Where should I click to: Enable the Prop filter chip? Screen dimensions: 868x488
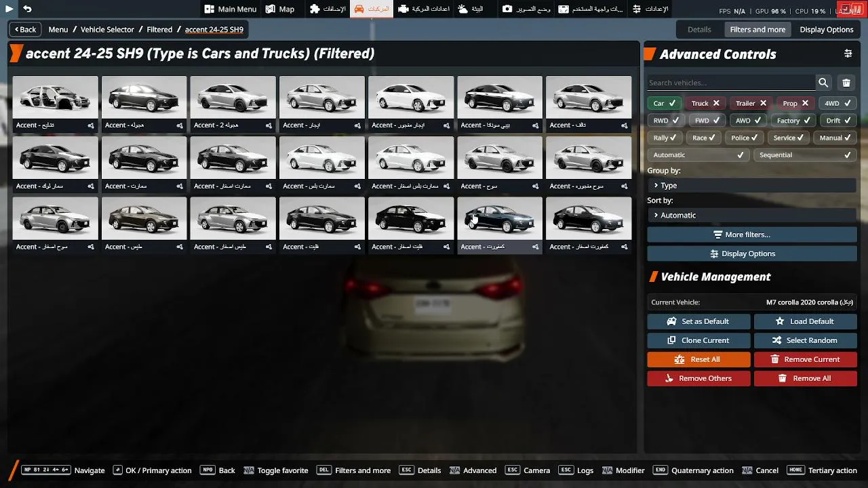[795, 103]
